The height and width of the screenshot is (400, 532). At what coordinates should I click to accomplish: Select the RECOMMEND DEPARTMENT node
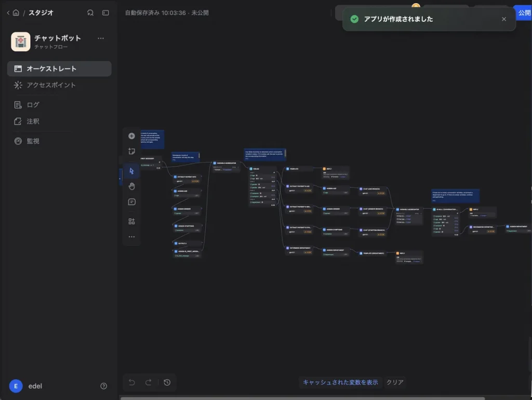click(x=483, y=229)
